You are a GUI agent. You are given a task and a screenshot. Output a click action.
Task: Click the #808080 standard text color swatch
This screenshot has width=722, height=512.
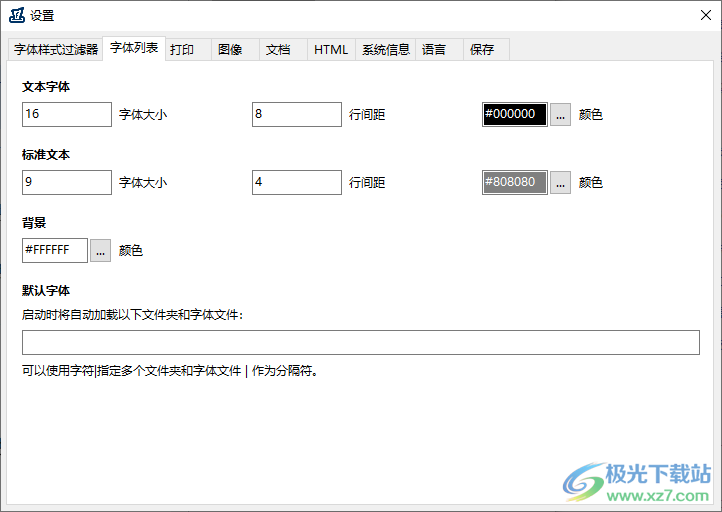click(515, 182)
